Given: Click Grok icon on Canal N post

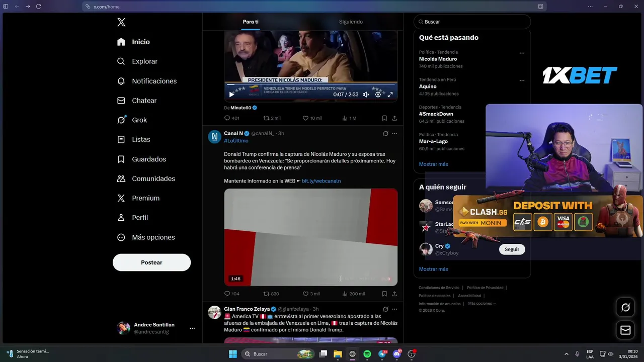Looking at the screenshot, I should tap(385, 134).
